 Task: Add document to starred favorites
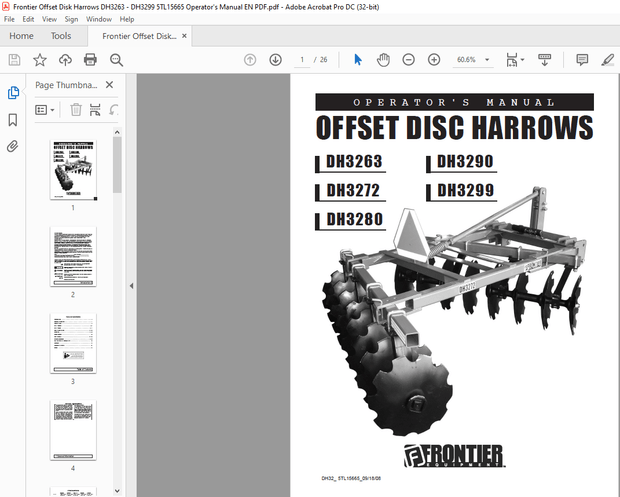tap(40, 60)
